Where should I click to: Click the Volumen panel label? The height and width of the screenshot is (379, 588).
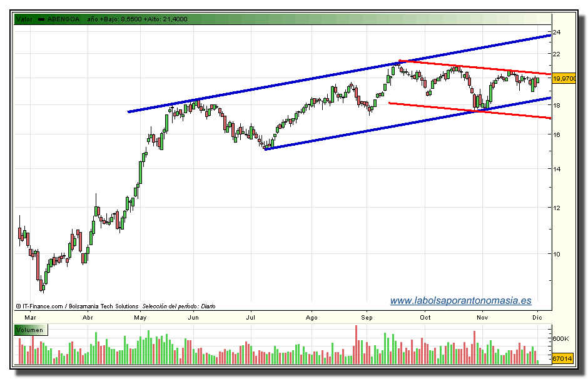(30, 330)
